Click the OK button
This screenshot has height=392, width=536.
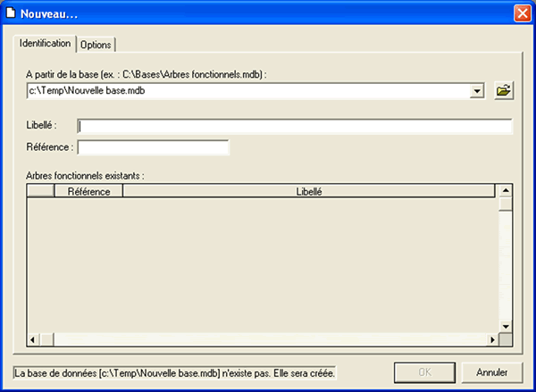[424, 372]
